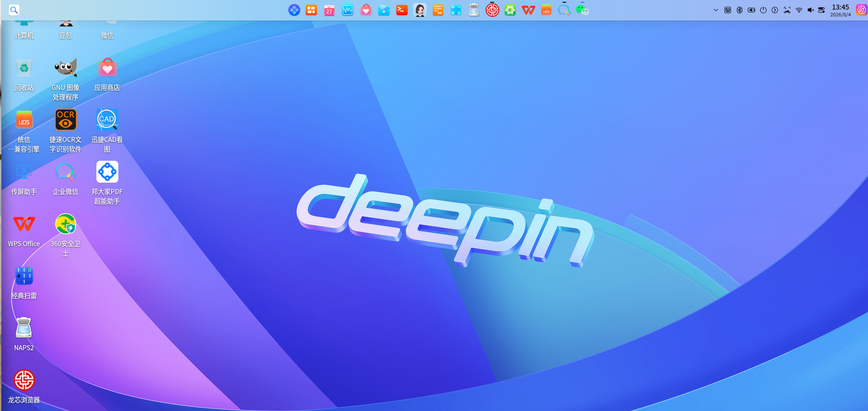Expand the hidden tray icons chevron
Viewport: 868px width, 411px height.
[x=716, y=10]
